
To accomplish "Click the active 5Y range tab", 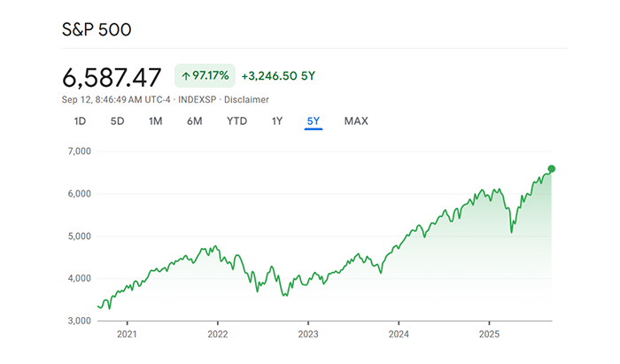I will (314, 121).
